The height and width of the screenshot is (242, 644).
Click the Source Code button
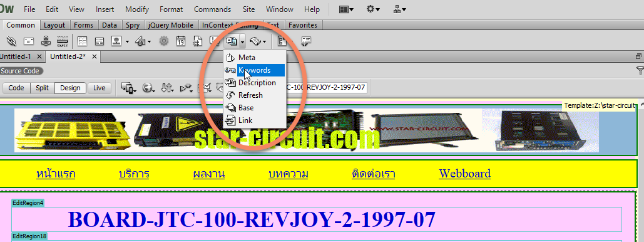pos(20,71)
